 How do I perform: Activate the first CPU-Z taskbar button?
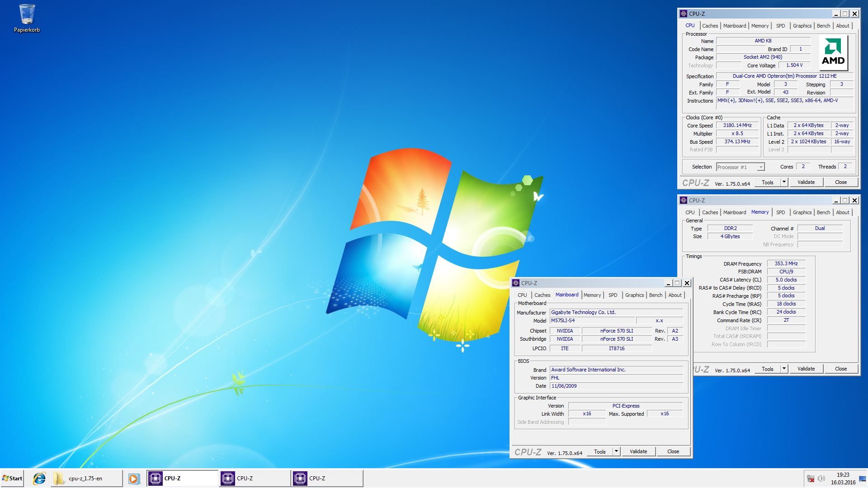point(183,478)
